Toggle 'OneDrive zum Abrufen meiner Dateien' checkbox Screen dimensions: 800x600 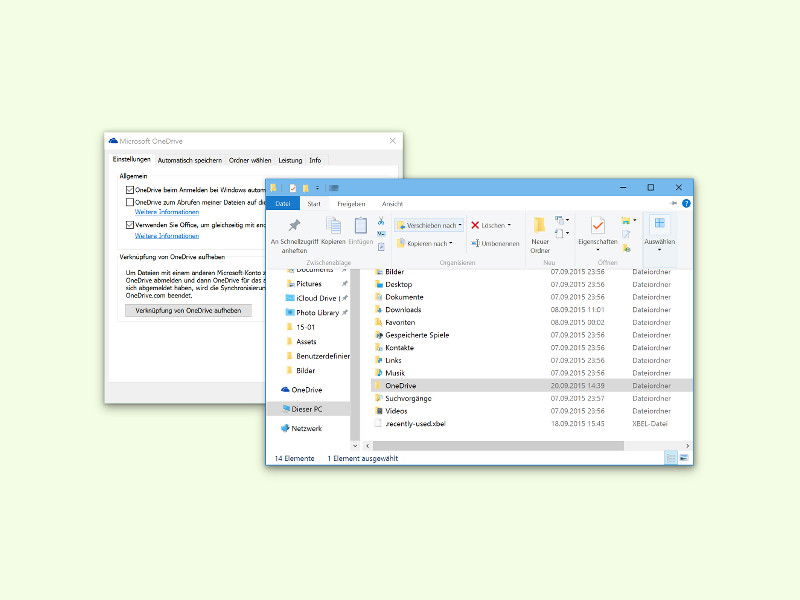[x=130, y=202]
